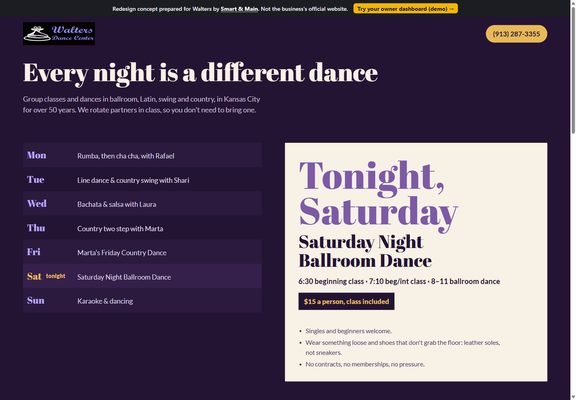Click the scrollbar down arrow
Image resolution: width=576 pixels, height=400 pixels.
click(x=573, y=397)
